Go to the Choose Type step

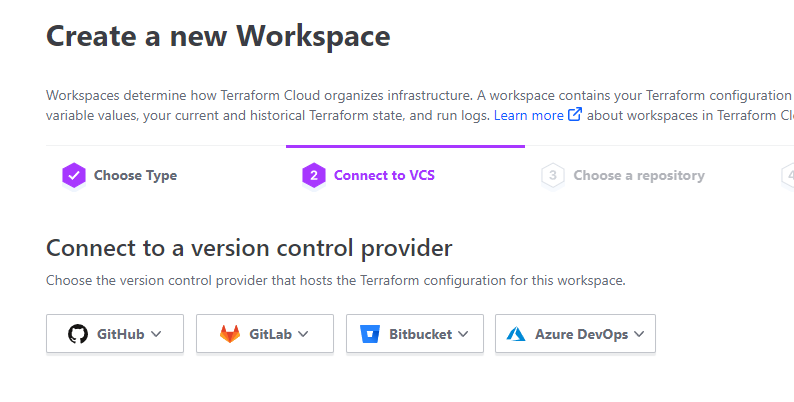pos(135,176)
